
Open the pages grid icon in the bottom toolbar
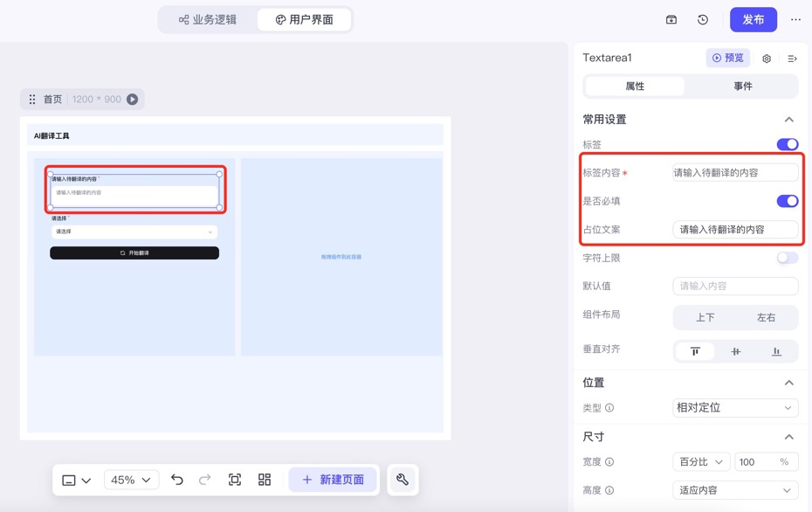coord(264,480)
